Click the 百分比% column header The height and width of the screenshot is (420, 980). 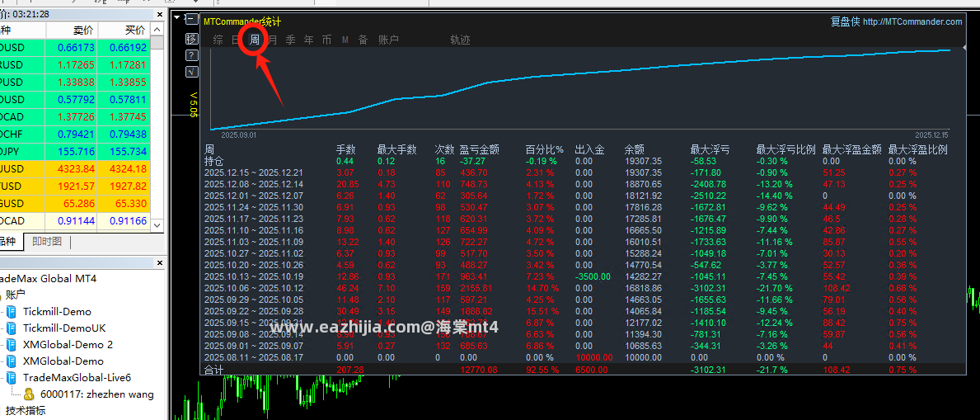click(x=544, y=149)
